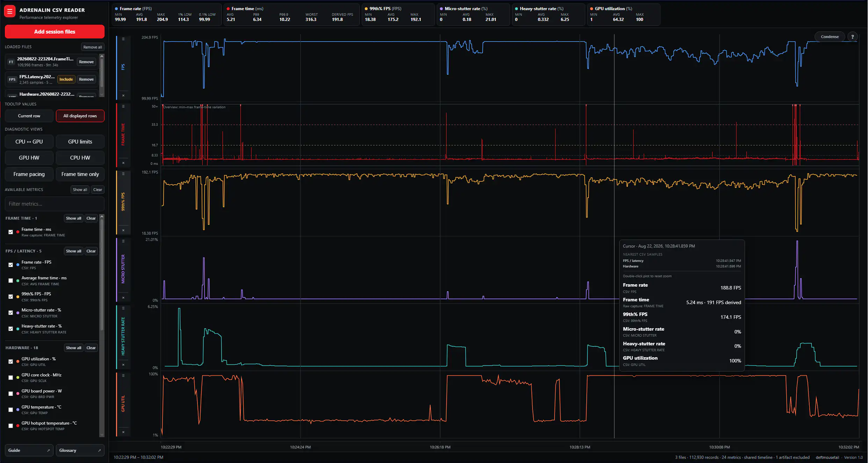The image size is (868, 463).
Task: Click Add session files button
Action: pyautogui.click(x=55, y=32)
